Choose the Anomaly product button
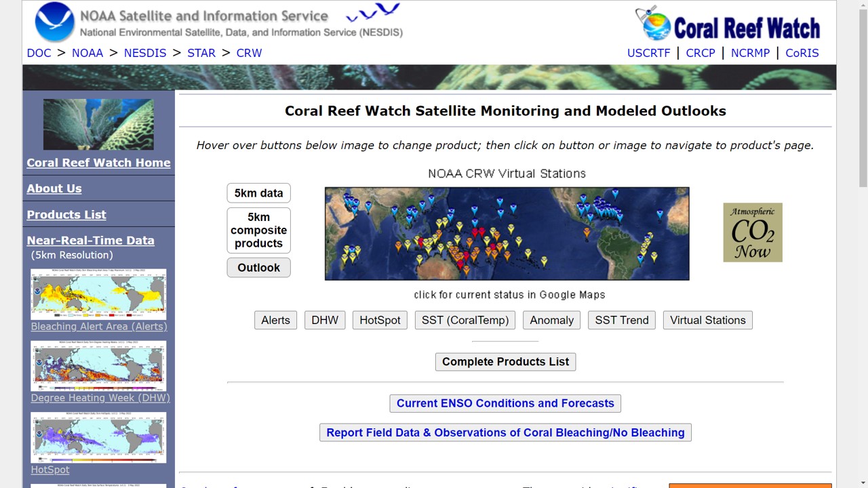This screenshot has width=868, height=488. pos(551,321)
